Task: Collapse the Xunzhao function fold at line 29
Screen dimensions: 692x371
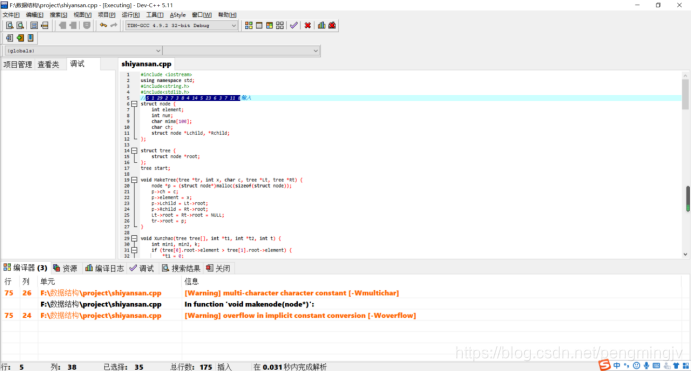Action: coord(134,238)
